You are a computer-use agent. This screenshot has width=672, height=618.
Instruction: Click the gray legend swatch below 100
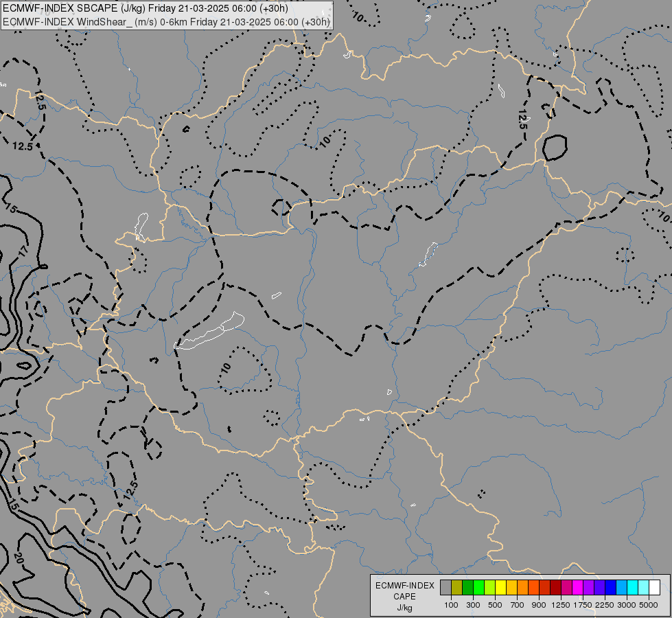[445, 587]
